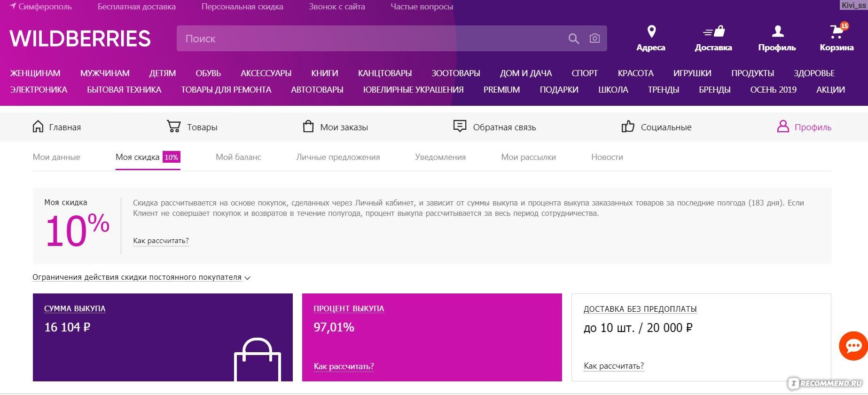The image size is (868, 395).
Task: Open the АВТОТОВАРЫ category
Action: [x=317, y=90]
